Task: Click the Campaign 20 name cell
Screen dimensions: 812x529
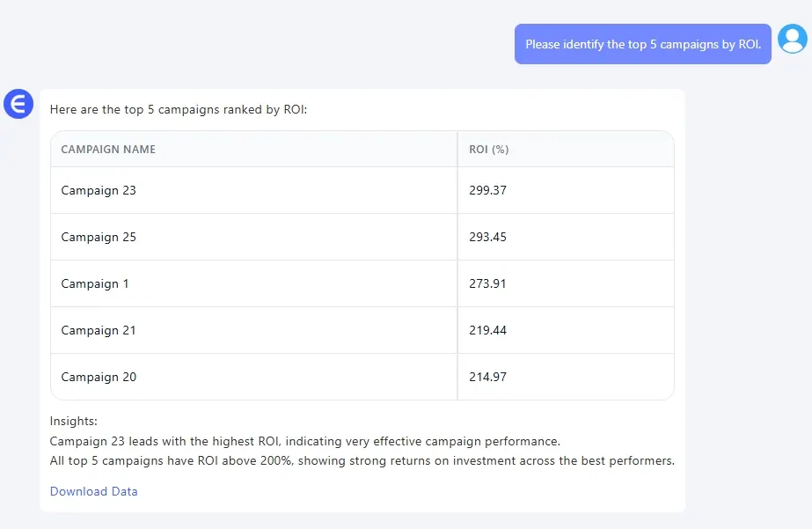Action: [99, 377]
